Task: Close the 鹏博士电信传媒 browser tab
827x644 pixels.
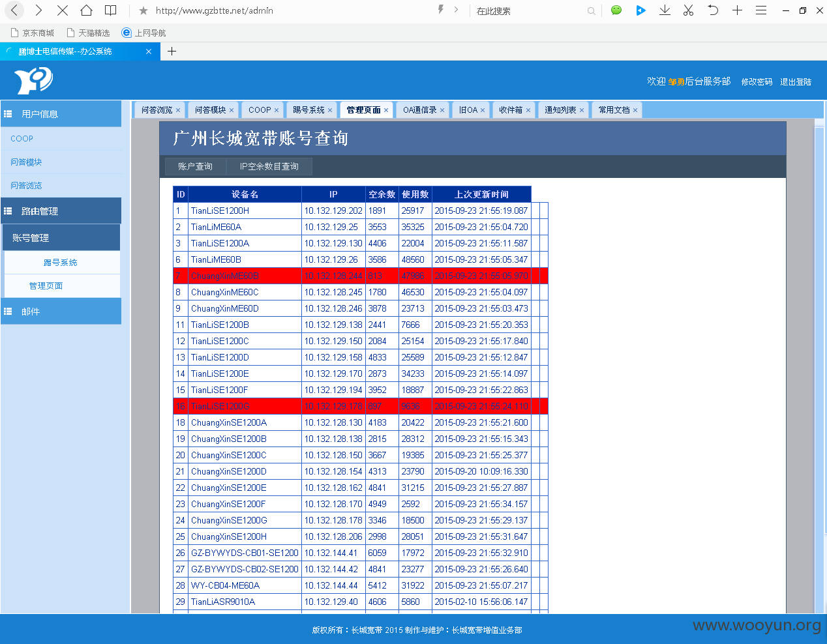Action: click(149, 51)
